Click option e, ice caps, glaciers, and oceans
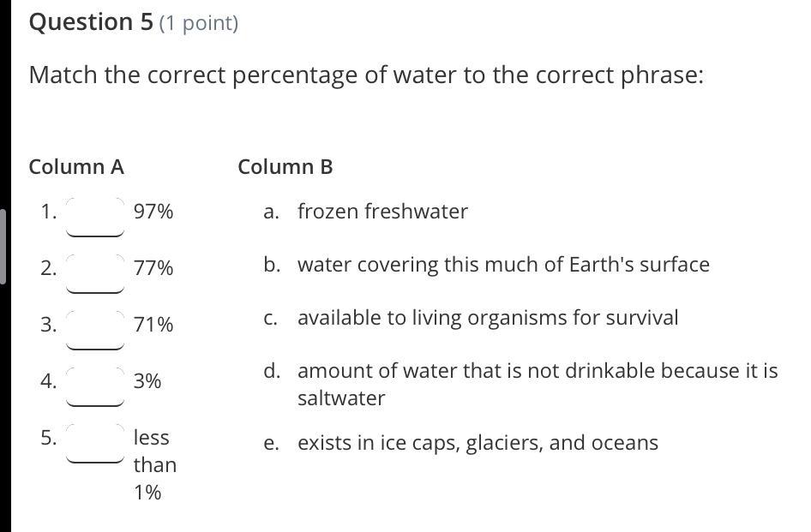 478,443
